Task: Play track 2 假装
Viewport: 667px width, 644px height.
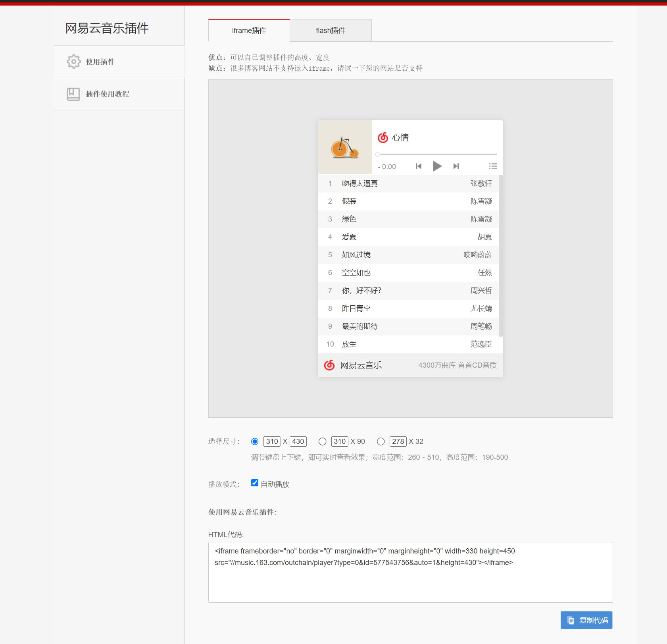Action: [x=408, y=201]
